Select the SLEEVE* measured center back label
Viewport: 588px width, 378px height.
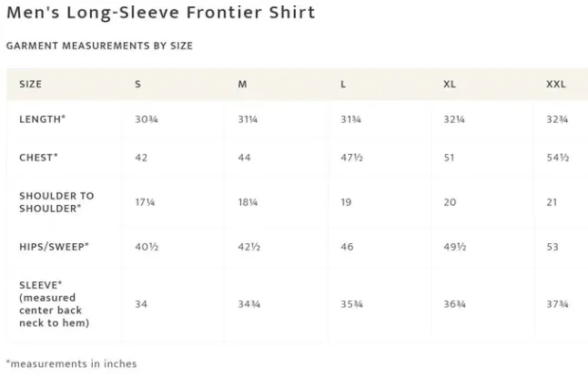(55, 303)
